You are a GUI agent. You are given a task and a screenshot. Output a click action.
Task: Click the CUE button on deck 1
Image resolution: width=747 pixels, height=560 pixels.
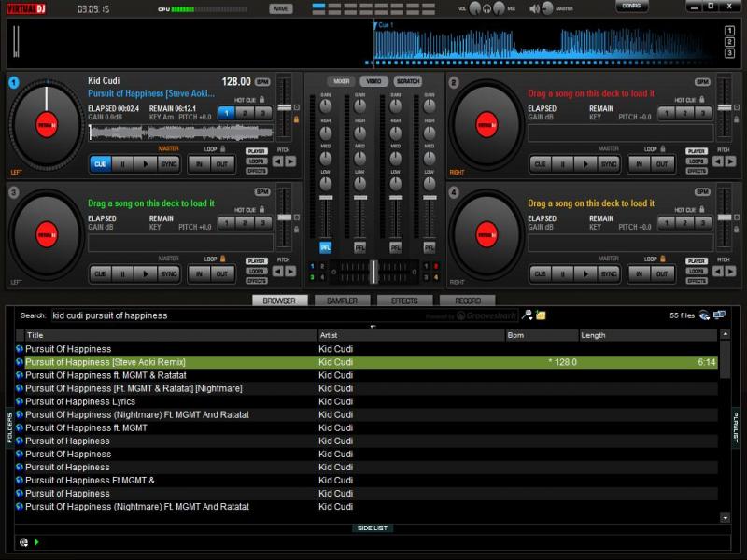(x=100, y=164)
